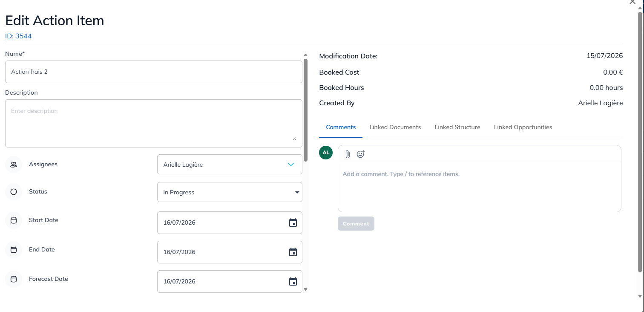This screenshot has height=312, width=644.
Task: Click the Forecast Date input field
Action: (x=230, y=281)
